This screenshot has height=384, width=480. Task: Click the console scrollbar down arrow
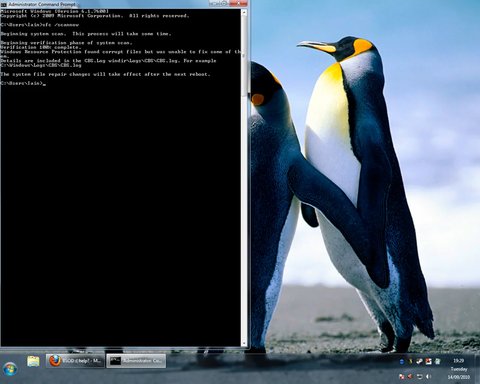tap(244, 343)
